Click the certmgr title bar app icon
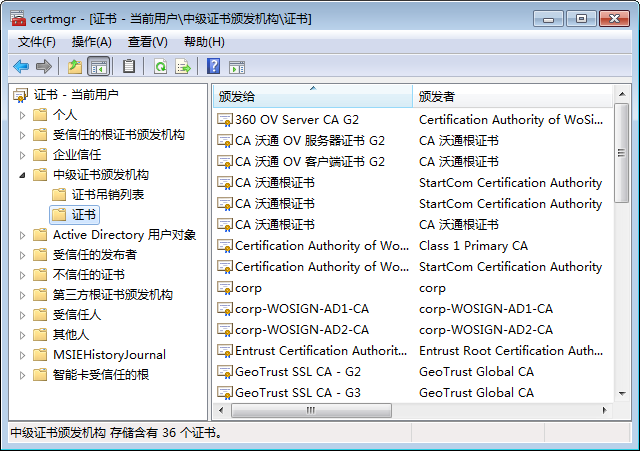 (18, 19)
